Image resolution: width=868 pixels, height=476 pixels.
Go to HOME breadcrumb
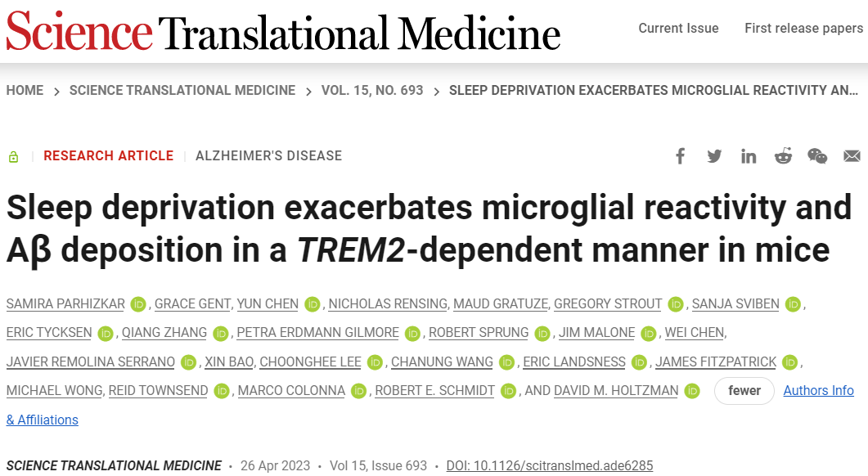[x=25, y=91]
